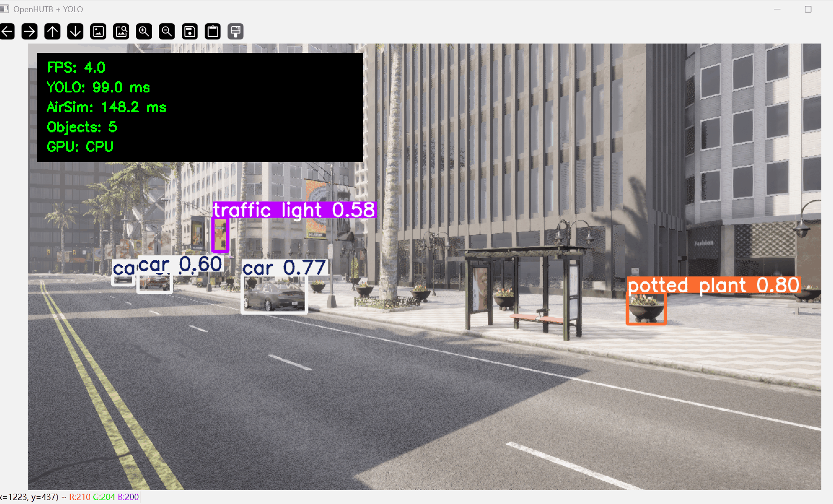Click the cursor coordinates in status bar
The image size is (833, 504).
click(x=29, y=497)
